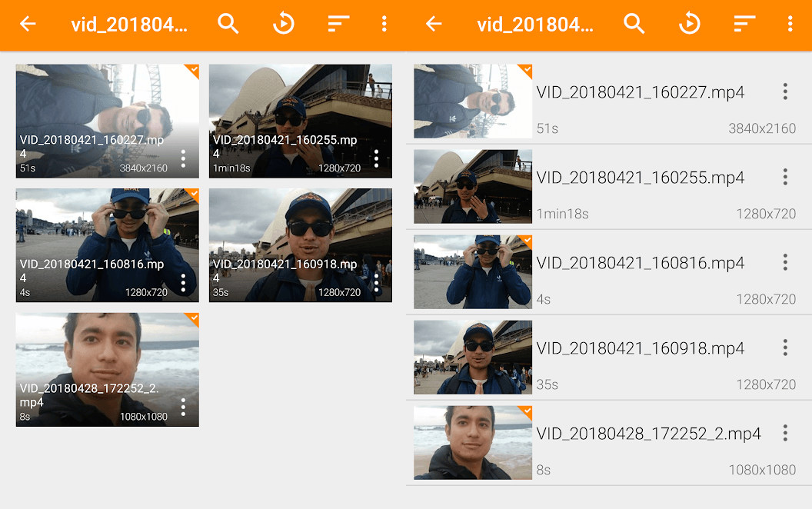This screenshot has height=509, width=812.
Task: Open overflow menu in list view toolbar
Action: tap(790, 24)
